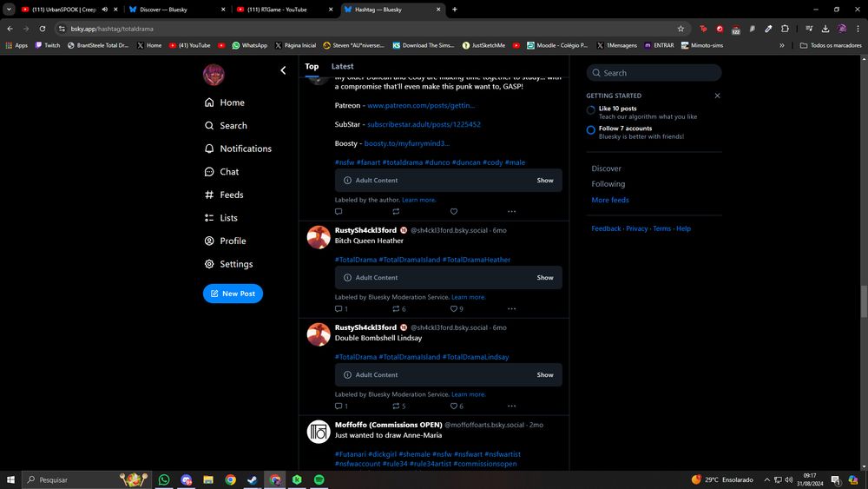Click the #TotalDramaHeather hashtag
This screenshot has height=489, width=868.
pos(476,260)
